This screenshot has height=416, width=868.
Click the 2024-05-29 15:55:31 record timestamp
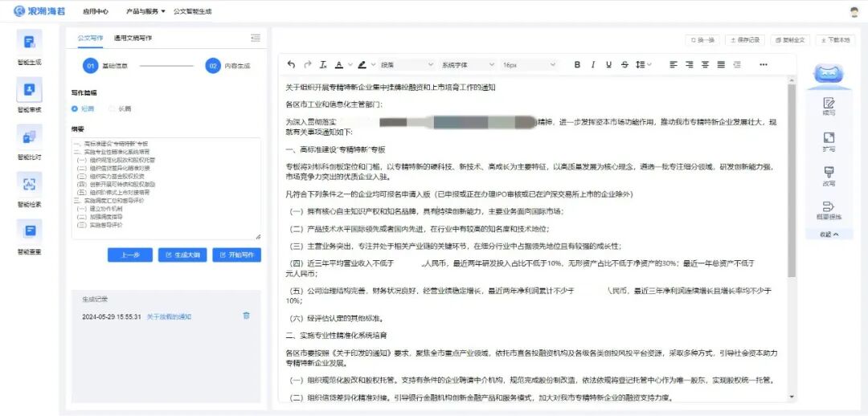tap(111, 316)
